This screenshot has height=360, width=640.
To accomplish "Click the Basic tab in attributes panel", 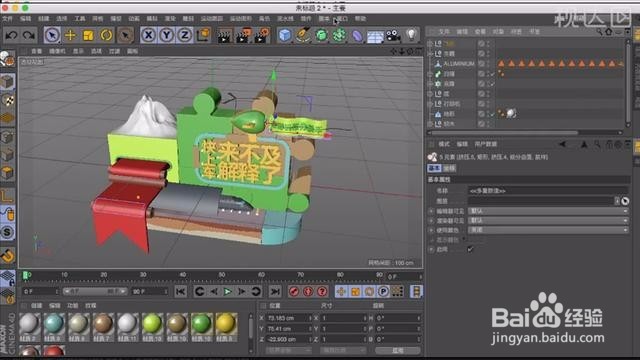I will click(x=434, y=168).
